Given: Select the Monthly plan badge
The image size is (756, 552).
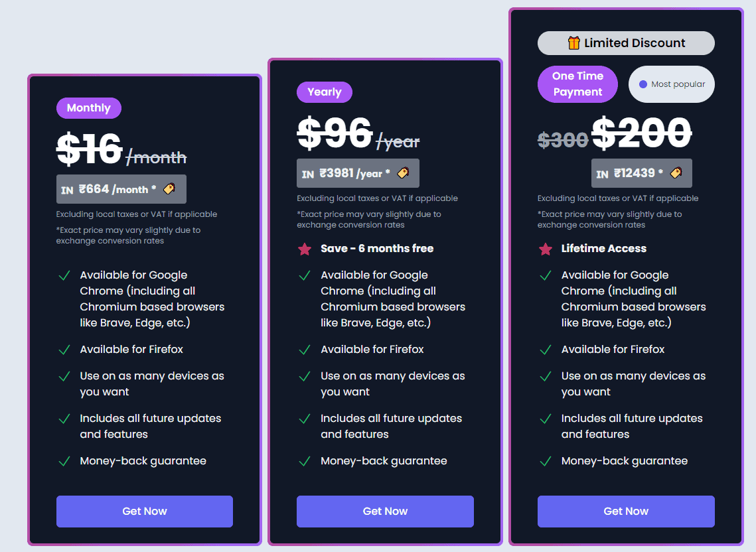Looking at the screenshot, I should coord(88,107).
